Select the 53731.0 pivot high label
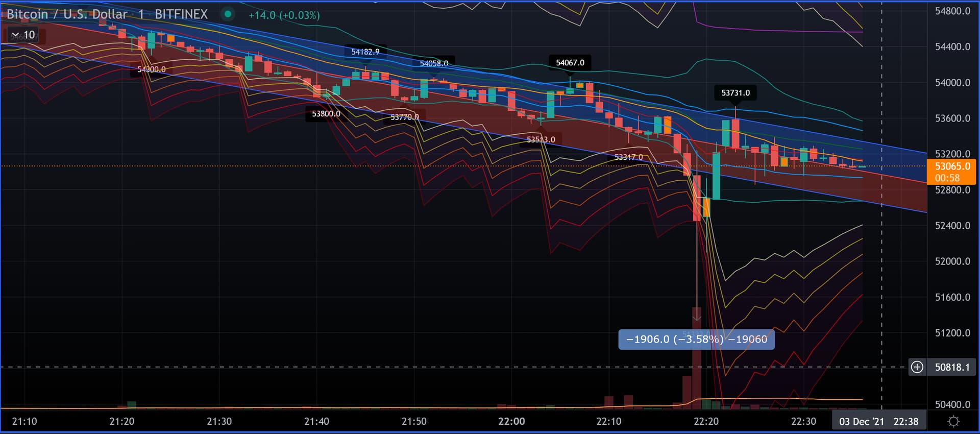This screenshot has height=434, width=980. click(x=735, y=93)
